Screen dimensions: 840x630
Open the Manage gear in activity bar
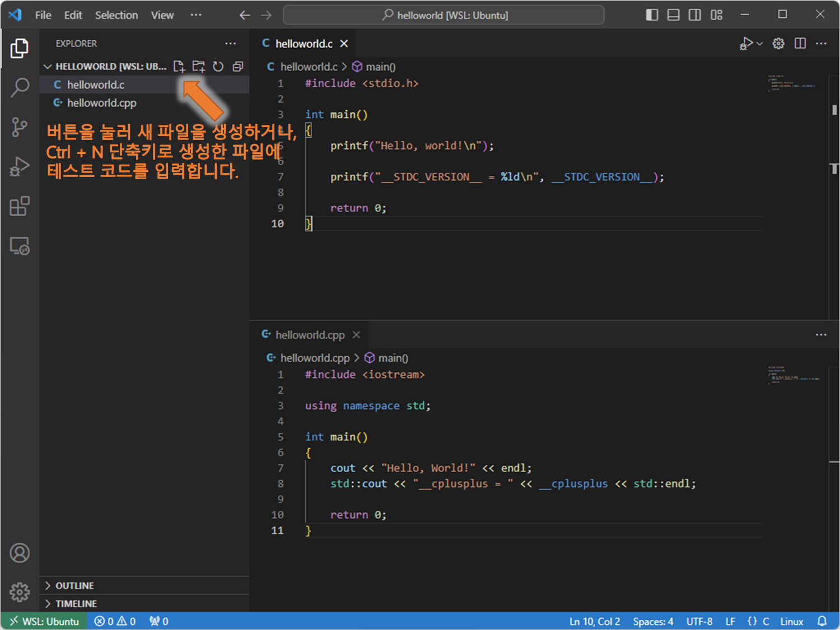click(20, 591)
